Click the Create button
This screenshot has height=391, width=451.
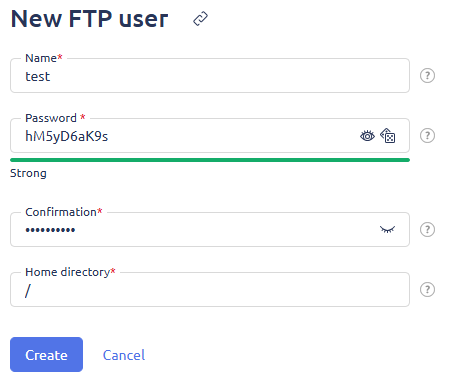[x=46, y=354]
